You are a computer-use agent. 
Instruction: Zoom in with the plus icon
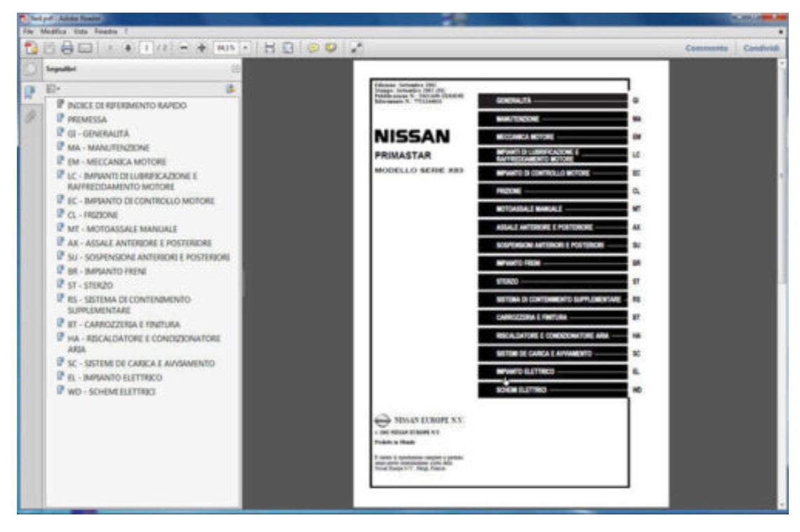pyautogui.click(x=202, y=48)
